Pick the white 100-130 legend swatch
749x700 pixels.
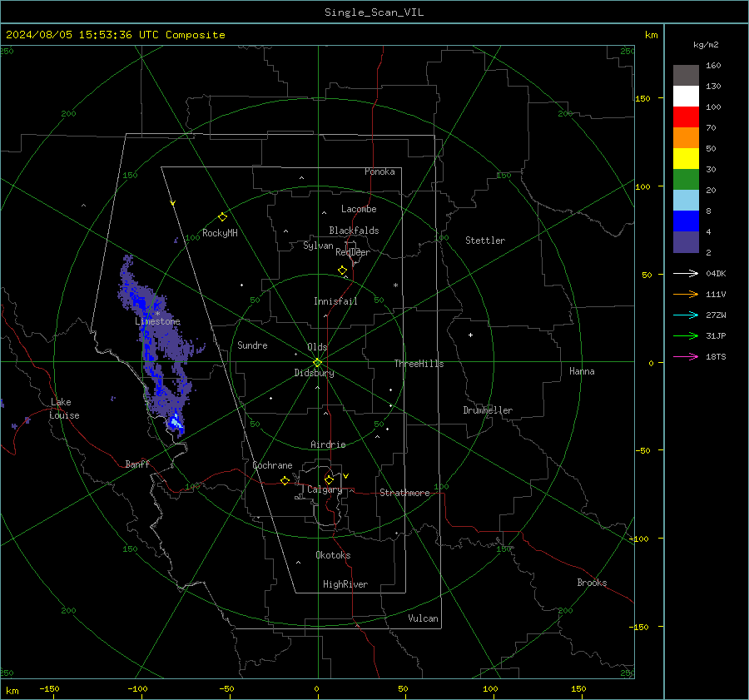[x=686, y=97]
